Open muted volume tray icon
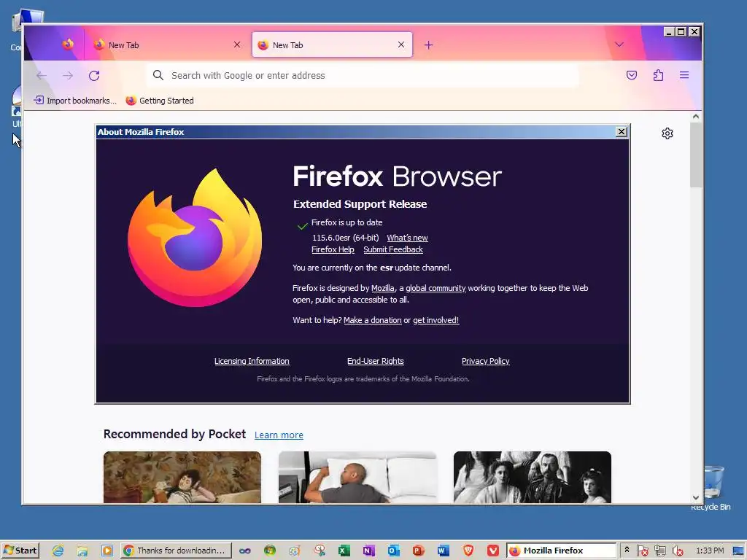Image resolution: width=747 pixels, height=560 pixels. coord(677,551)
